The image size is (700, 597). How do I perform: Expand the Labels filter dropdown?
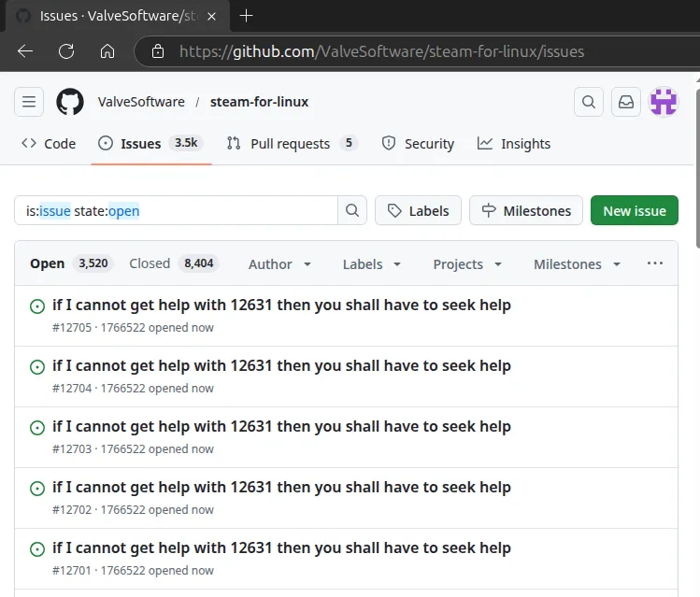pyautogui.click(x=371, y=264)
